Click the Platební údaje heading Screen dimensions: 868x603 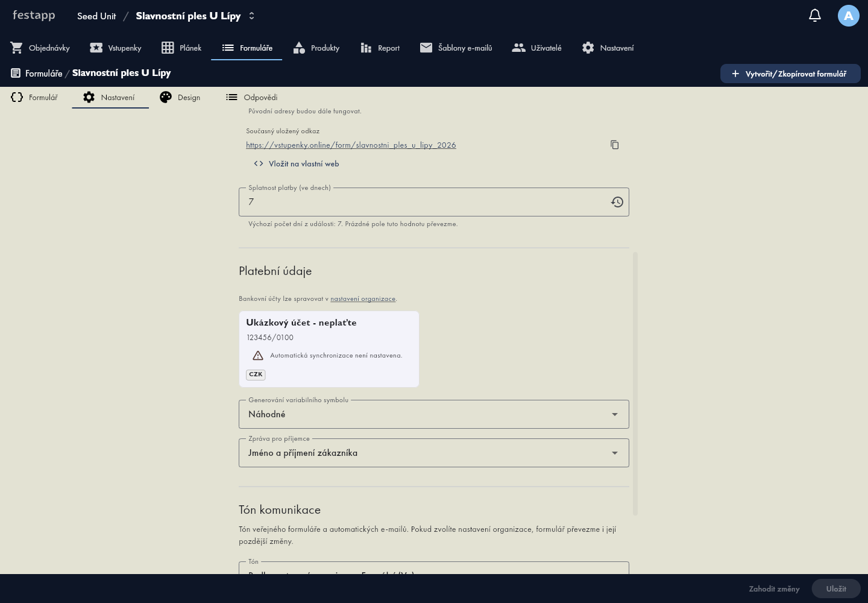(x=275, y=271)
